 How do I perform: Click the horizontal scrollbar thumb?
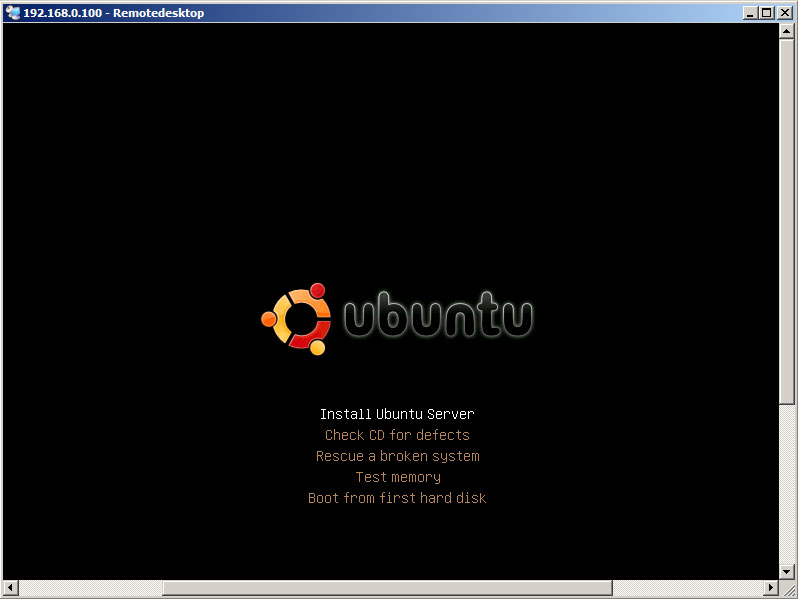pos(387,588)
